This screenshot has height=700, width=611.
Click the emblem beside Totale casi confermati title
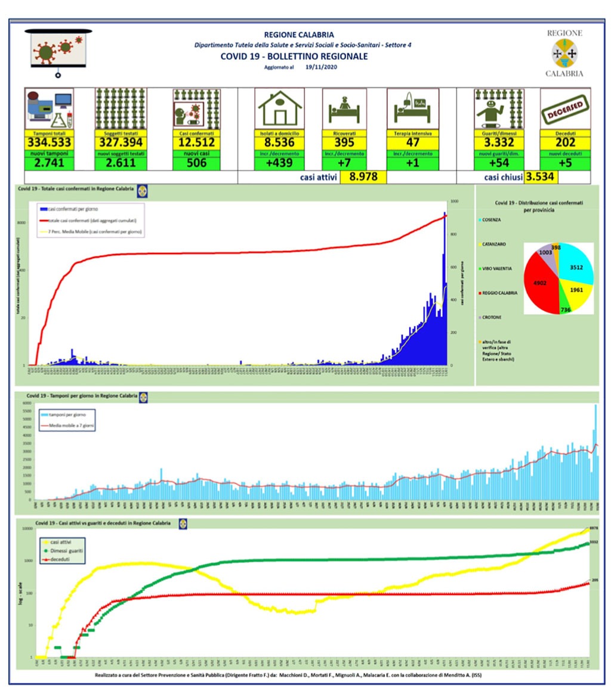(142, 191)
